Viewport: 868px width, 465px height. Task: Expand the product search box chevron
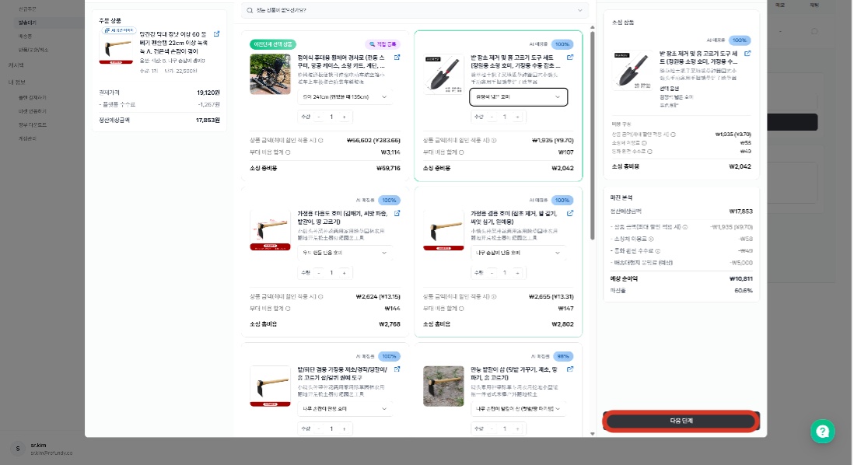[x=579, y=11]
